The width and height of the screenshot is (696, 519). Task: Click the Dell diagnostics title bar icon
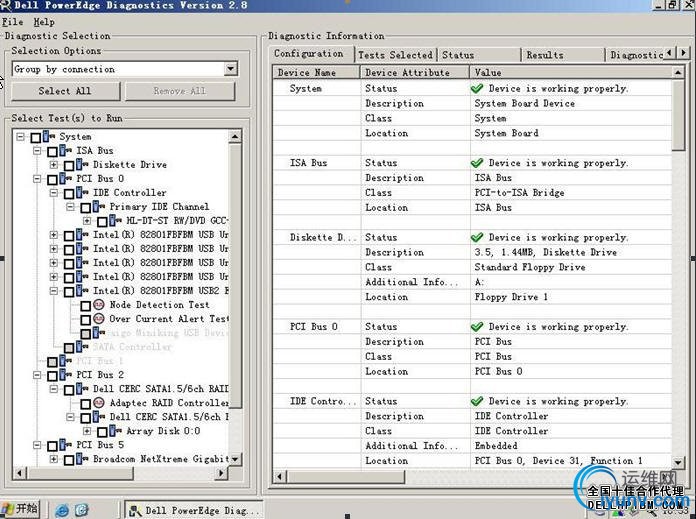5,5
